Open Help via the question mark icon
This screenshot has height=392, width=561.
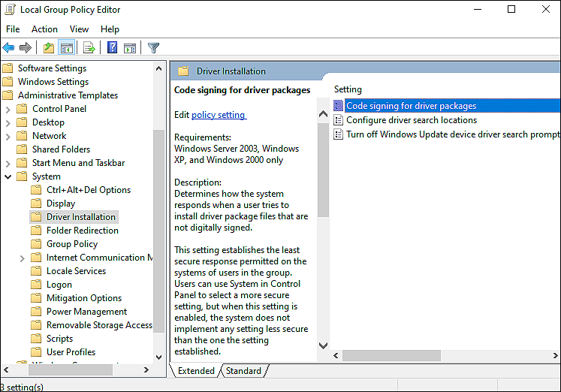[112, 48]
